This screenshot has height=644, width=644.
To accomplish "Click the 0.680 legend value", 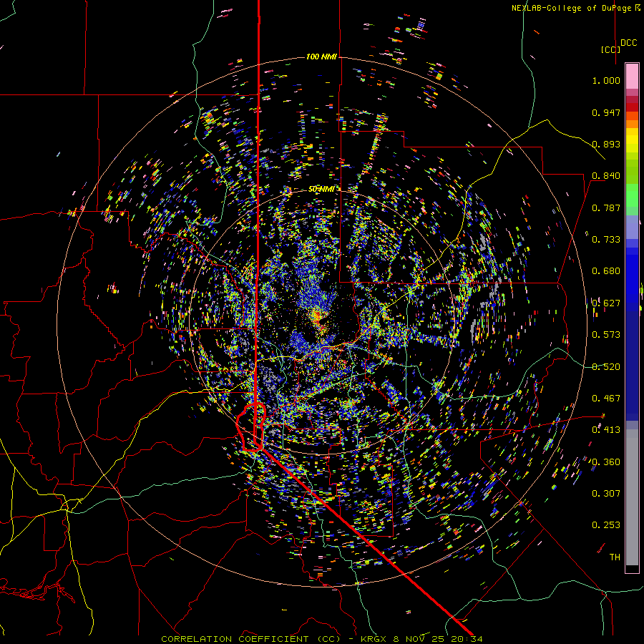I will pyautogui.click(x=606, y=271).
